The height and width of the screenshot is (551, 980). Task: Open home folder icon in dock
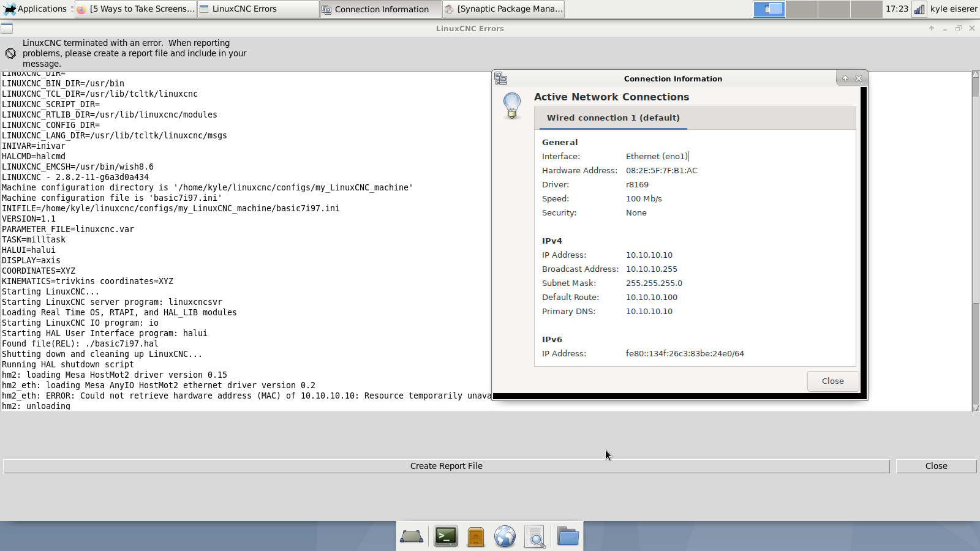[x=568, y=536]
